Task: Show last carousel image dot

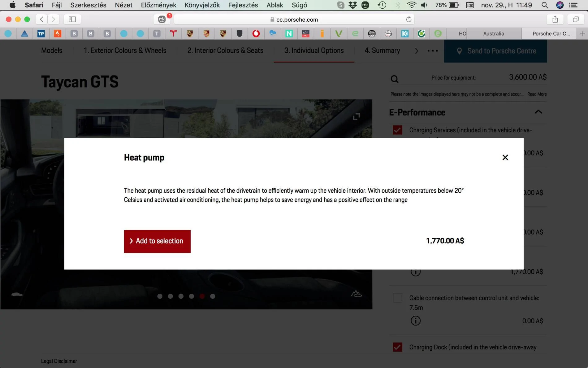Action: (213, 296)
